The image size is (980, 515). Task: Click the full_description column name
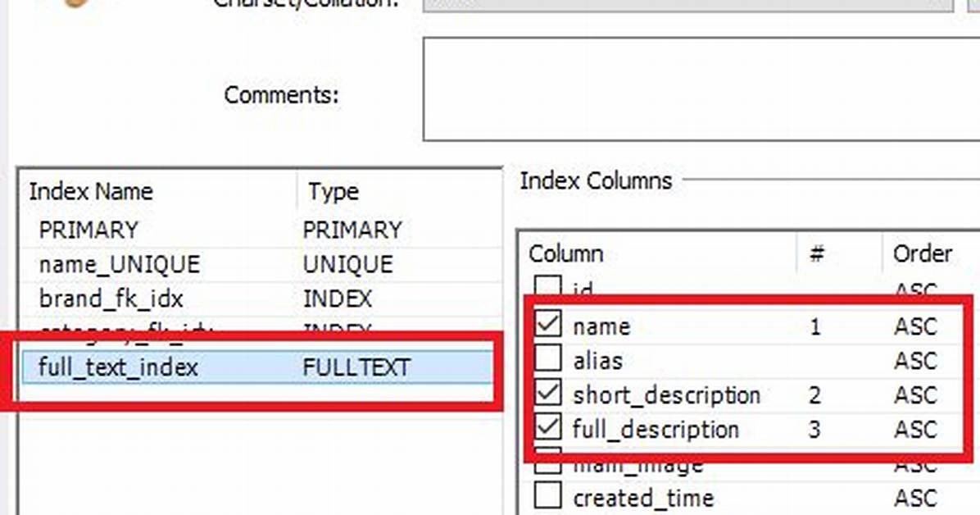656,430
